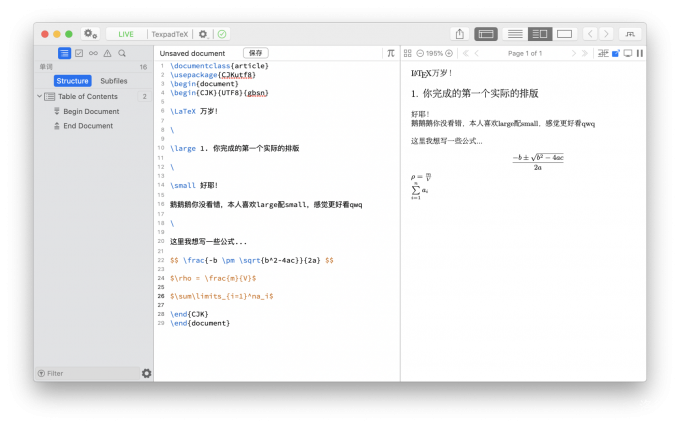Viewport: 680px width, 426px height.
Task: Click the \documentclass{article} line
Action: point(219,66)
